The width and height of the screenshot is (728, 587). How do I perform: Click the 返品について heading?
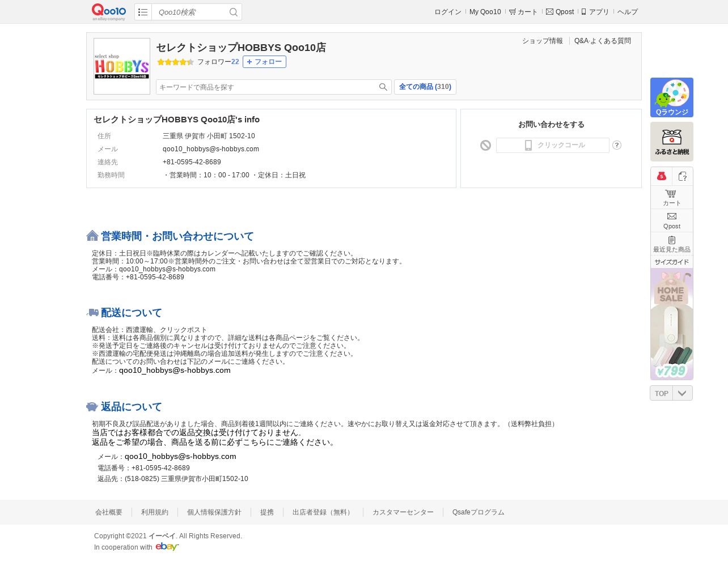pos(132,407)
